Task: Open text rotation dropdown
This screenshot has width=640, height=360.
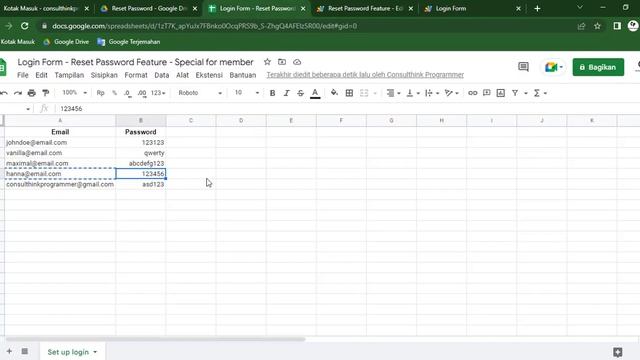Action: (x=451, y=93)
